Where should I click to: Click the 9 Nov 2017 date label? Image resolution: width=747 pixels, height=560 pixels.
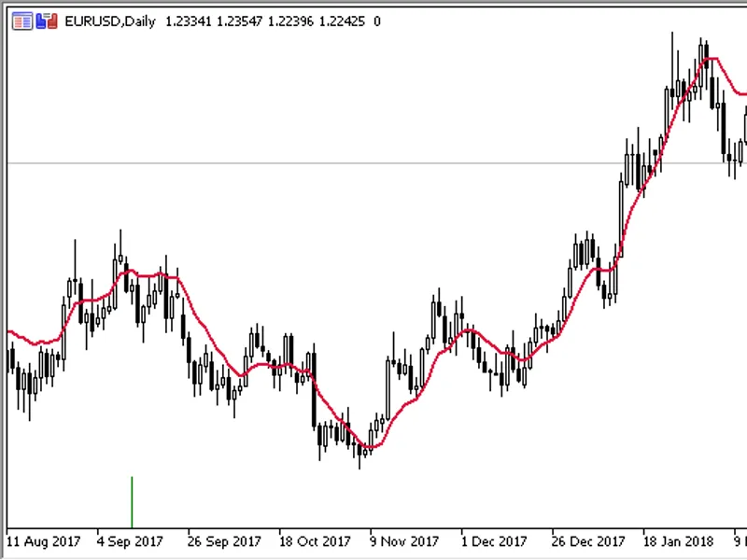click(x=404, y=541)
